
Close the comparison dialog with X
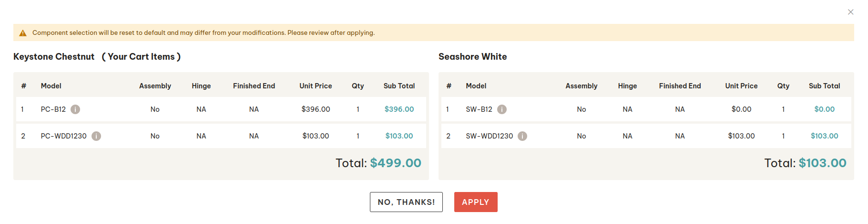(x=851, y=12)
